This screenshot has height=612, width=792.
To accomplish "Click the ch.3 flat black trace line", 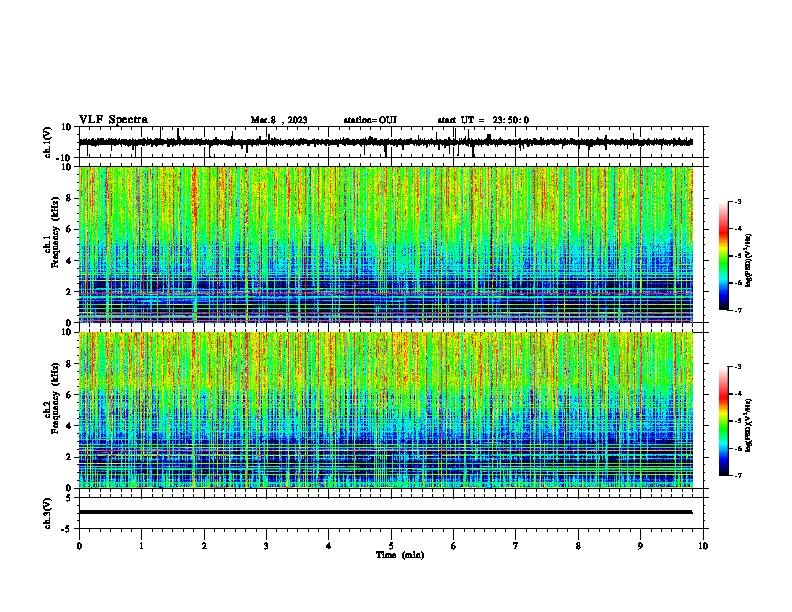I will pos(386,512).
